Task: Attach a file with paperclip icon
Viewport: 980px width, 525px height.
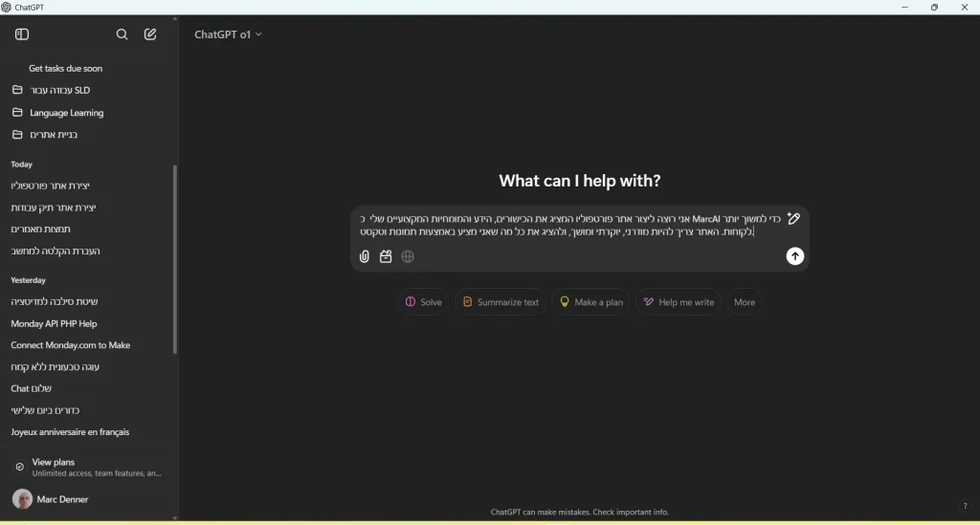Action: point(365,256)
